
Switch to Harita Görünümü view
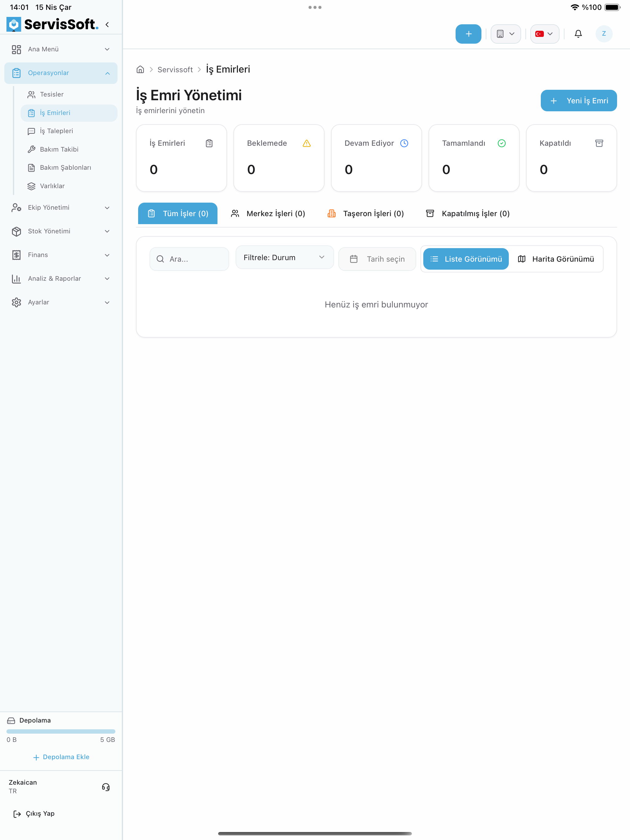[x=556, y=259]
